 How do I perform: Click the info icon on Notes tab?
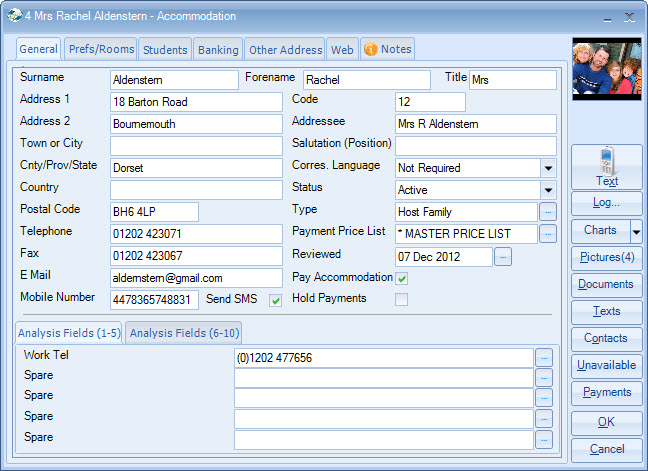pyautogui.click(x=371, y=49)
